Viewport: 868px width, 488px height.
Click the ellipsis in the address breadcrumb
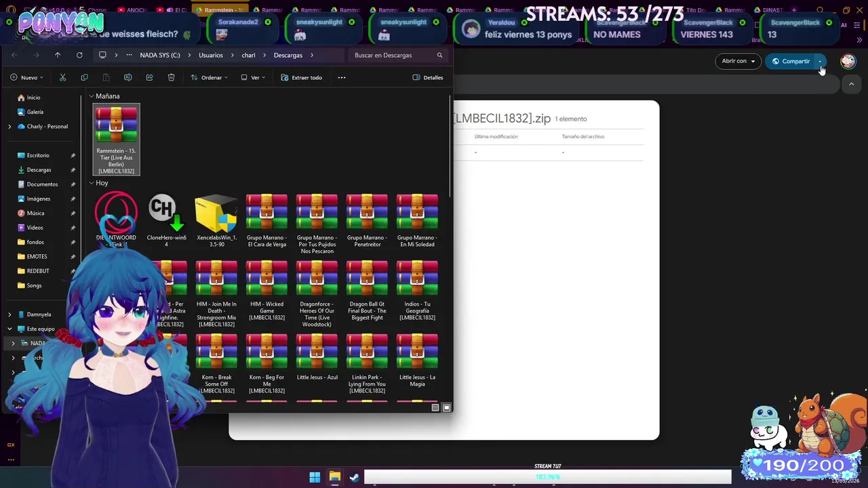pyautogui.click(x=129, y=55)
